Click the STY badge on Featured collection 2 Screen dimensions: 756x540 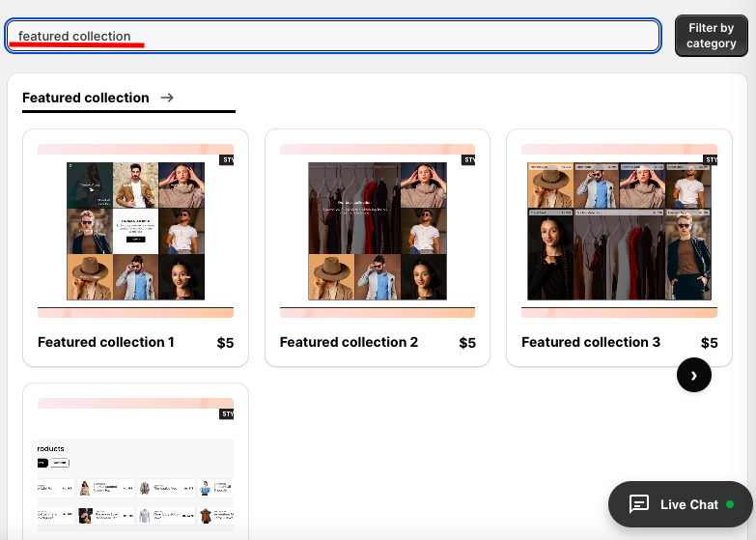(469, 159)
